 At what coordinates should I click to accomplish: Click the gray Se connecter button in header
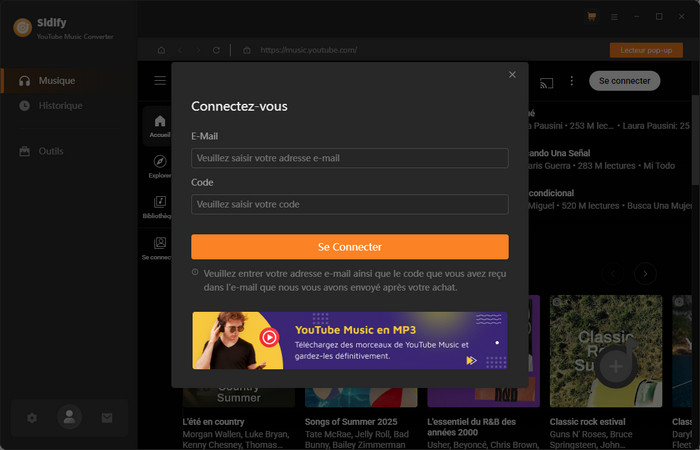click(x=624, y=81)
